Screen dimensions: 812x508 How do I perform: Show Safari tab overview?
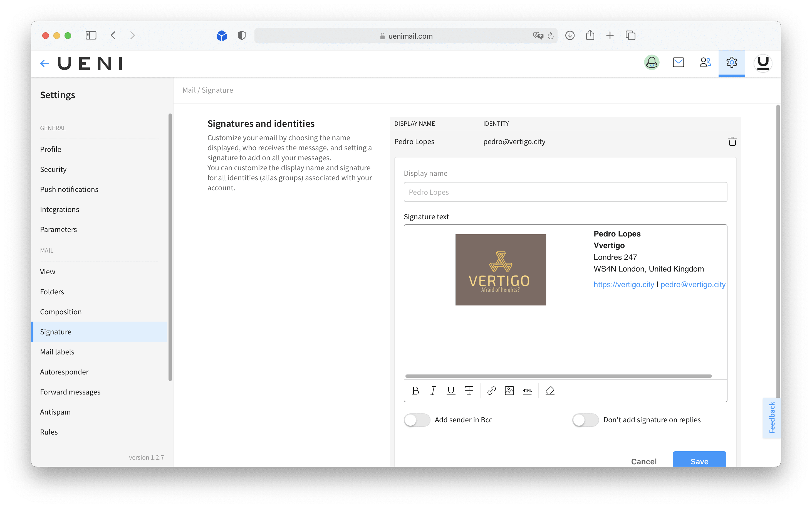coord(630,35)
